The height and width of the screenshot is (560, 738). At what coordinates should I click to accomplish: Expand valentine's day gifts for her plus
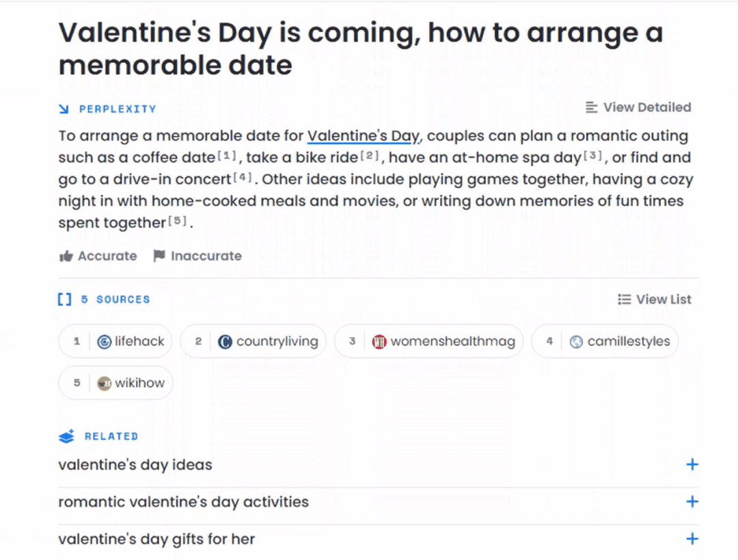pos(692,539)
